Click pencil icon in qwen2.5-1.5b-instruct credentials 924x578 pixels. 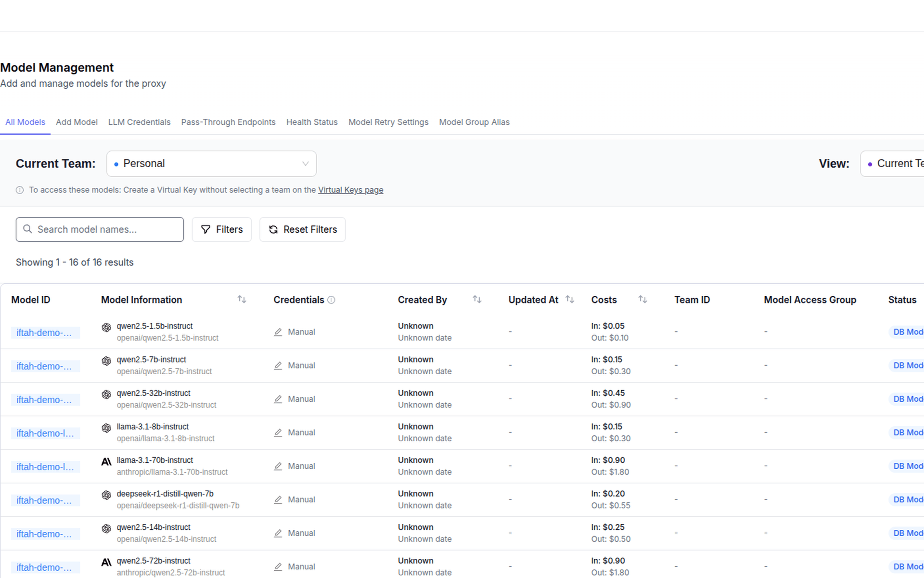(x=278, y=332)
